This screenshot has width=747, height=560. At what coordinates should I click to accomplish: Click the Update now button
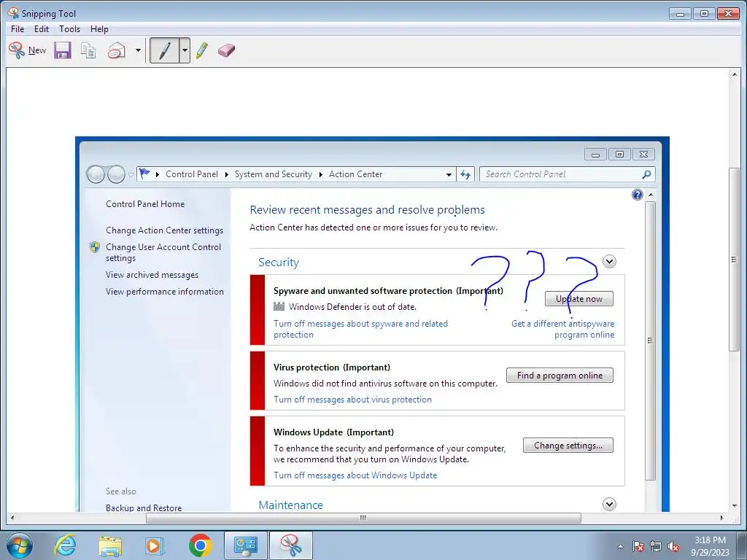click(578, 298)
